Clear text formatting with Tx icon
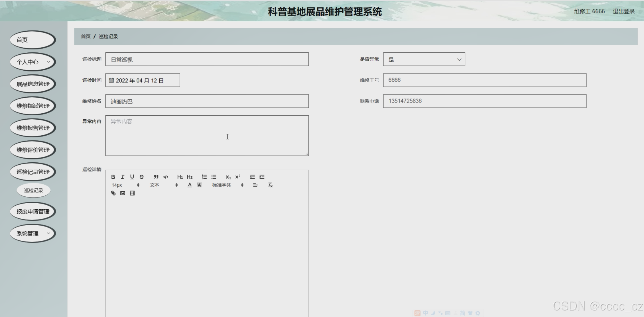The image size is (644, 317). [x=270, y=185]
